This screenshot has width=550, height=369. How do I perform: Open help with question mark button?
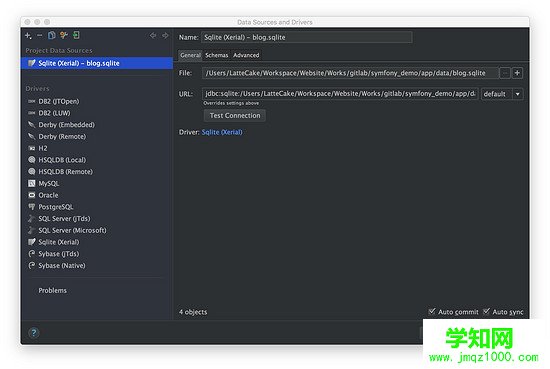click(34, 333)
